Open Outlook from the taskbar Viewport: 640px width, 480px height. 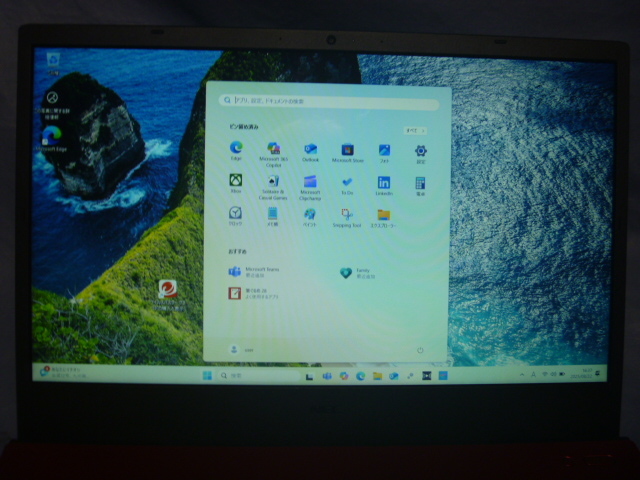click(393, 376)
